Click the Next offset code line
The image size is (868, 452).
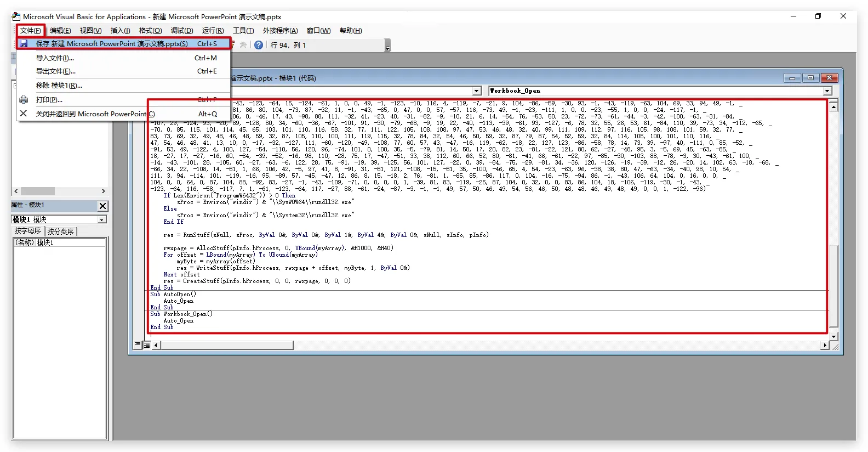(x=182, y=274)
